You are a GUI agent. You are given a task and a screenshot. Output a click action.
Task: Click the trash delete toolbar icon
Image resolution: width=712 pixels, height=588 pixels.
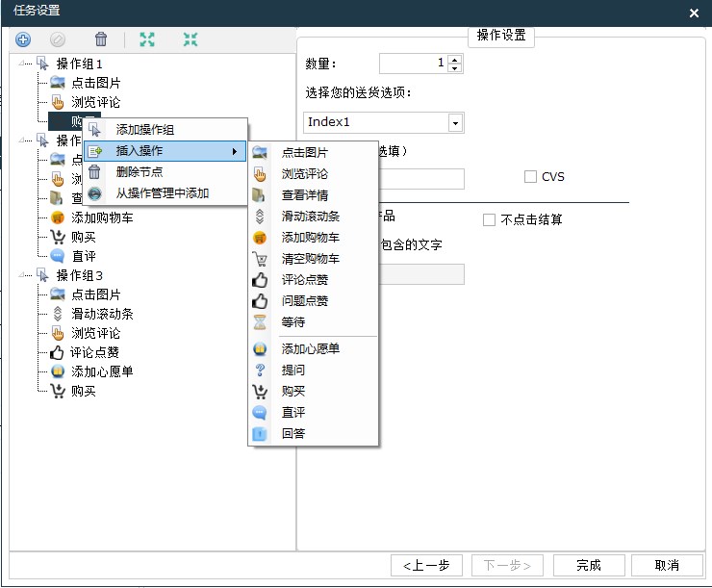tap(101, 39)
